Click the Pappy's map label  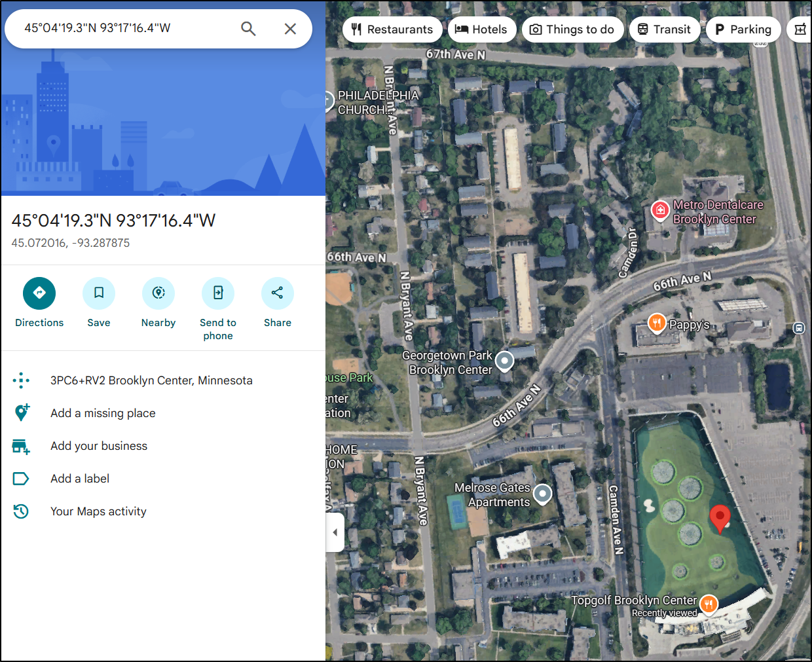click(690, 325)
